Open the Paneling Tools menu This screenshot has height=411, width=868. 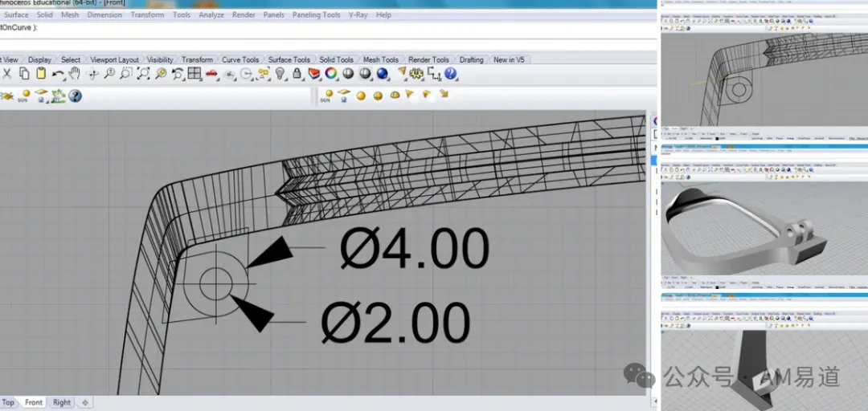pyautogui.click(x=316, y=15)
